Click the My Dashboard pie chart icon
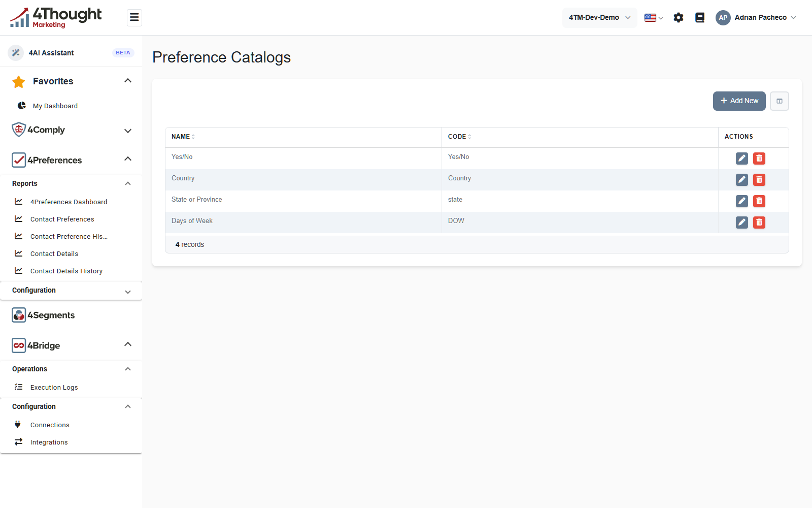This screenshot has height=508, width=812. (22, 106)
